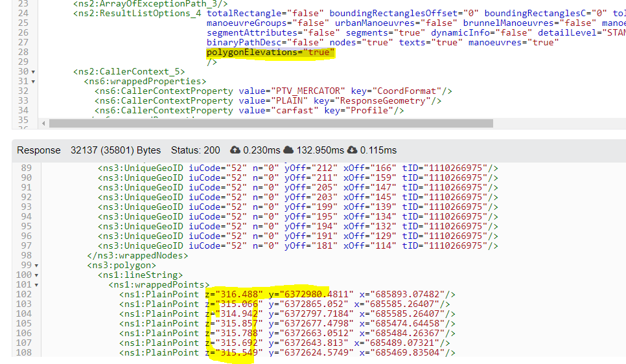This screenshot has width=626, height=364.
Task: Click the 32137 (35801) Bytes size text
Action: click(x=115, y=150)
